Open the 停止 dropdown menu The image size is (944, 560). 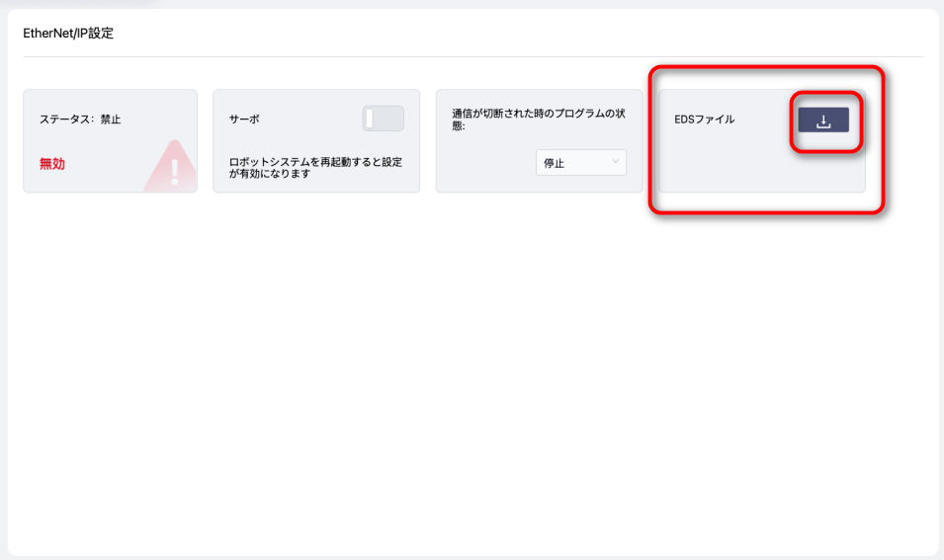[x=580, y=163]
